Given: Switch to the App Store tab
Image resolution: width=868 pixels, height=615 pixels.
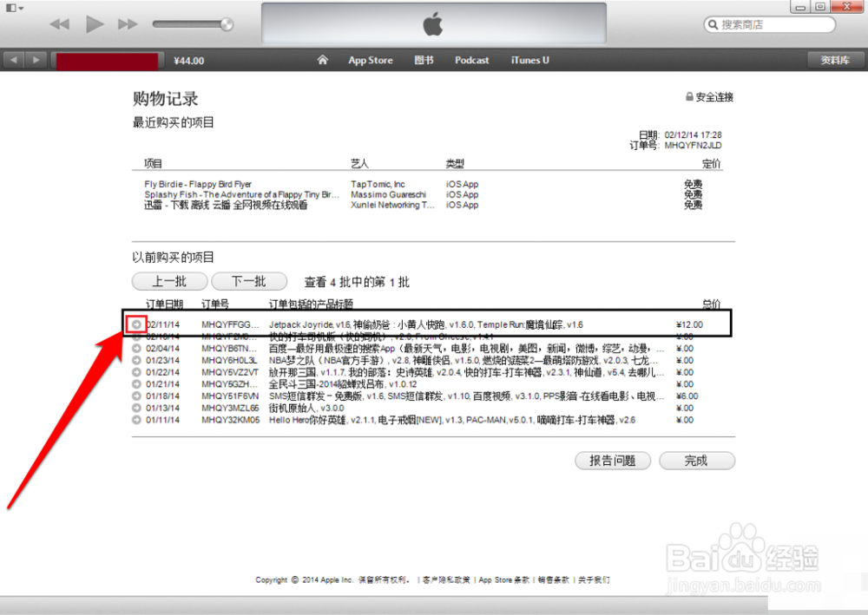Looking at the screenshot, I should coord(371,60).
